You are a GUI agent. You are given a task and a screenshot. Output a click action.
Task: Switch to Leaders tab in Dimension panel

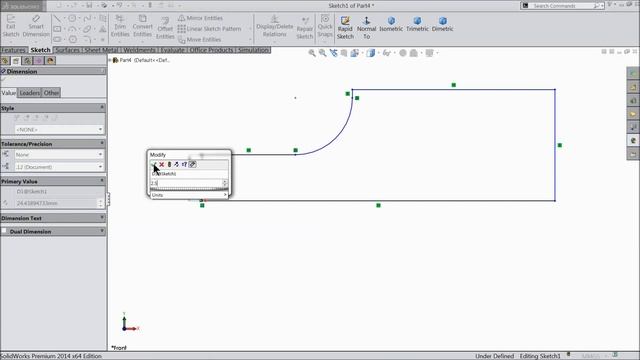point(30,93)
